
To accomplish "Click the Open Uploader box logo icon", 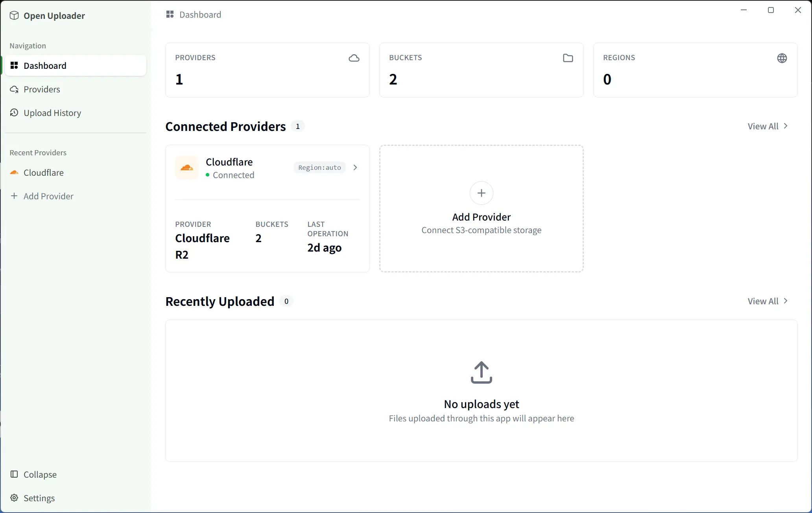I will tap(14, 16).
